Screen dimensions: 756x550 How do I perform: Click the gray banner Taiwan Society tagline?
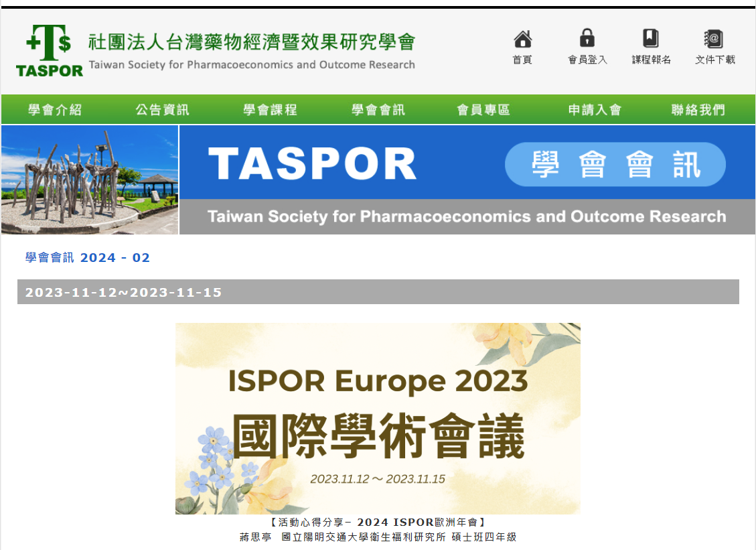click(x=467, y=216)
